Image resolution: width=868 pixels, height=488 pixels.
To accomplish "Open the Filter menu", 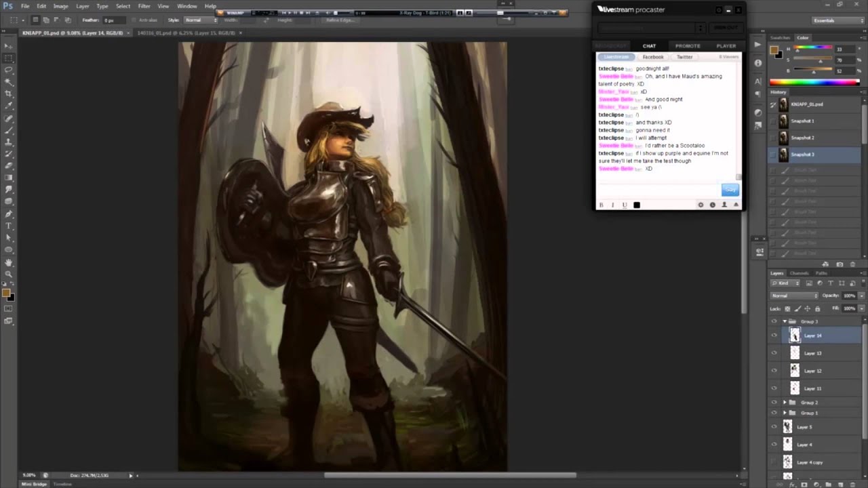I will tap(144, 6).
